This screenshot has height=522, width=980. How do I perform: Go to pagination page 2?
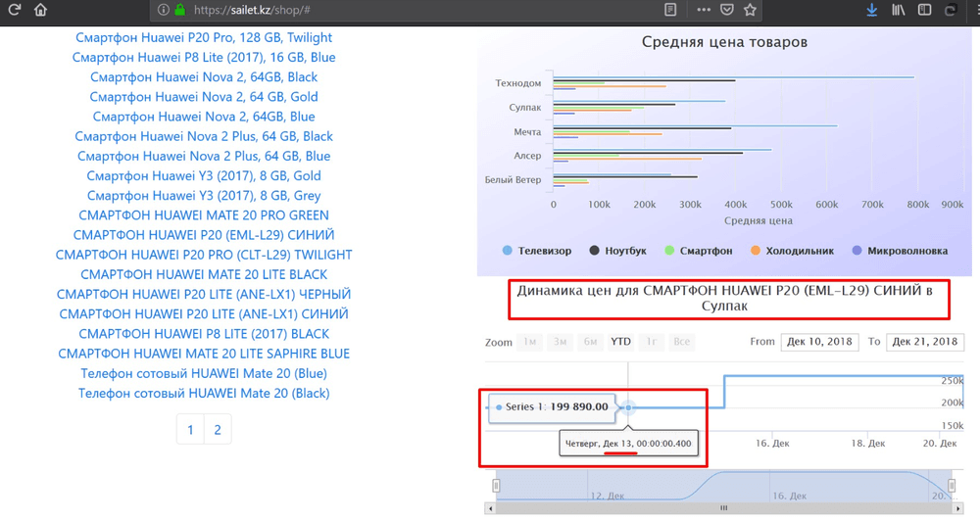click(x=218, y=430)
